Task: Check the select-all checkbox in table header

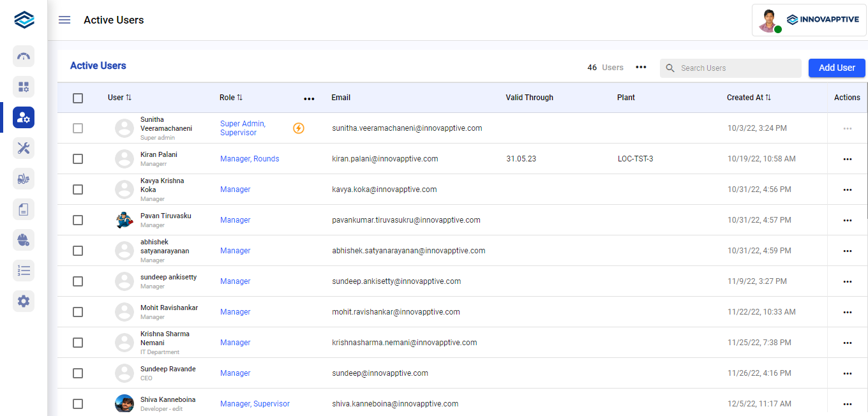Action: click(x=78, y=98)
